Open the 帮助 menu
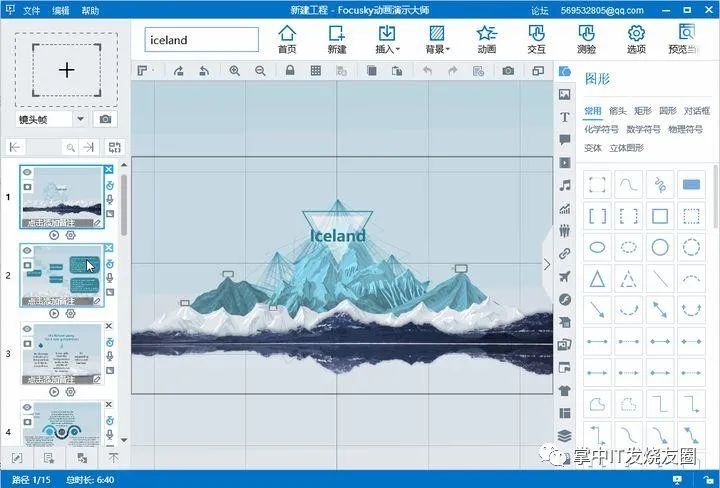The width and height of the screenshot is (720, 488). pos(90,10)
